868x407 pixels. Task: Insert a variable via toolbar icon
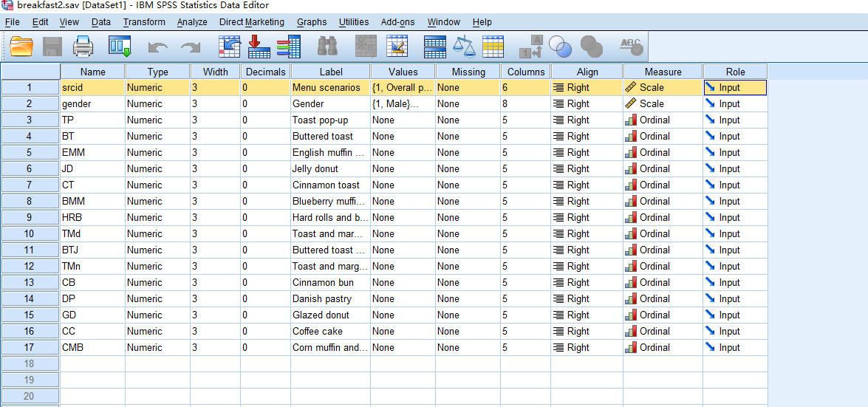coord(397,47)
